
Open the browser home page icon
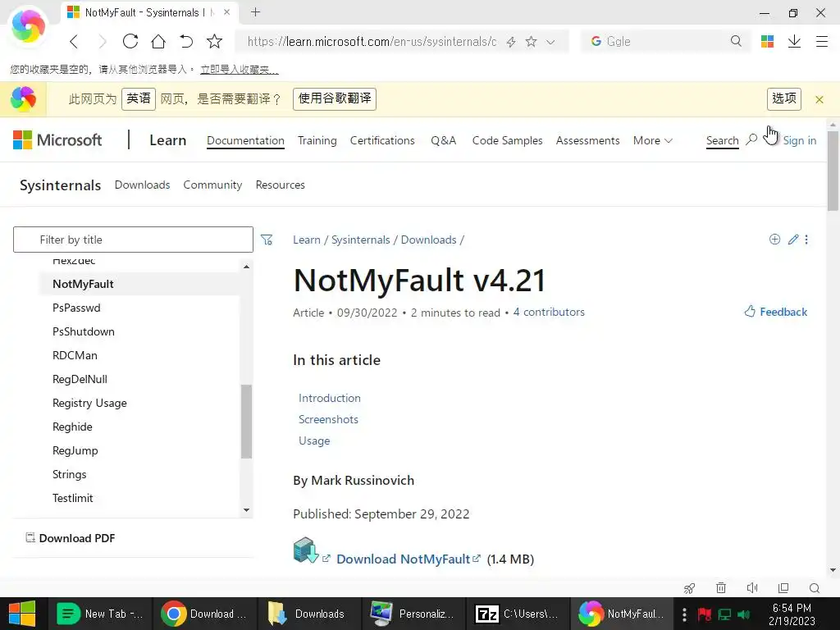coord(158,41)
